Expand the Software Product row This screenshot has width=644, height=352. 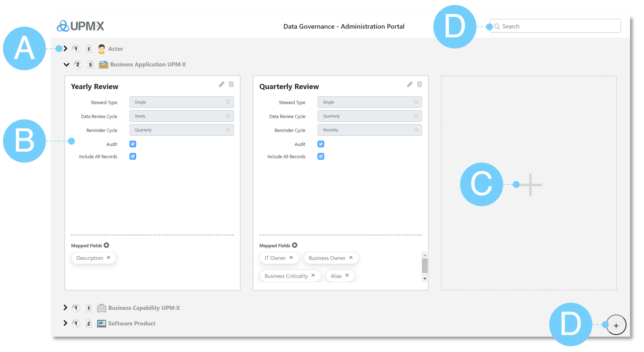click(65, 323)
